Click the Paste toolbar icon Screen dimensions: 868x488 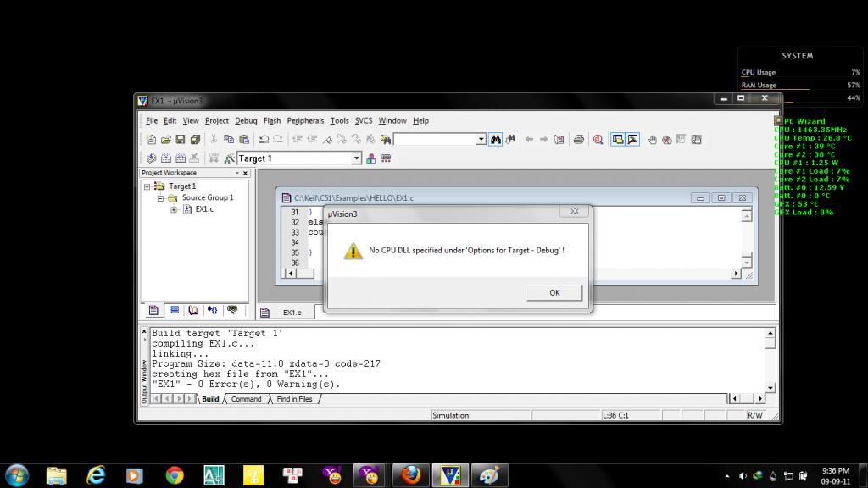(244, 140)
